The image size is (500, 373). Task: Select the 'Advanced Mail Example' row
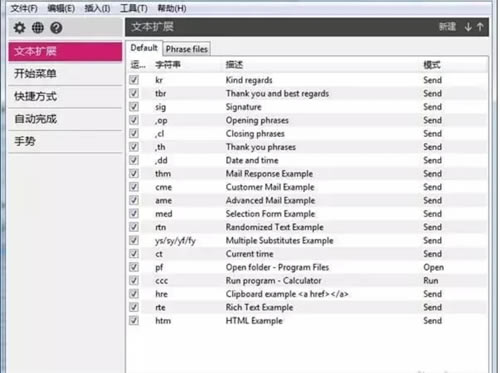click(x=307, y=200)
